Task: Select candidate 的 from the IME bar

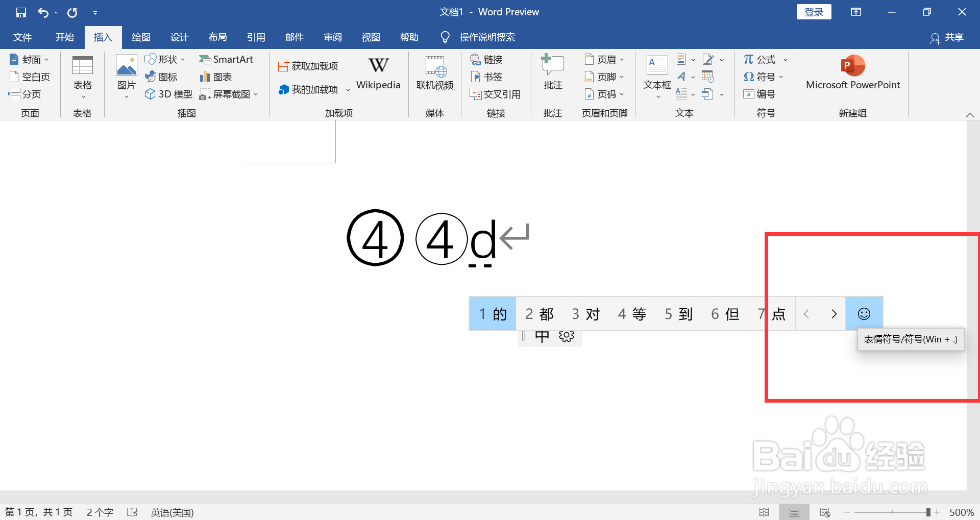Action: pyautogui.click(x=492, y=313)
